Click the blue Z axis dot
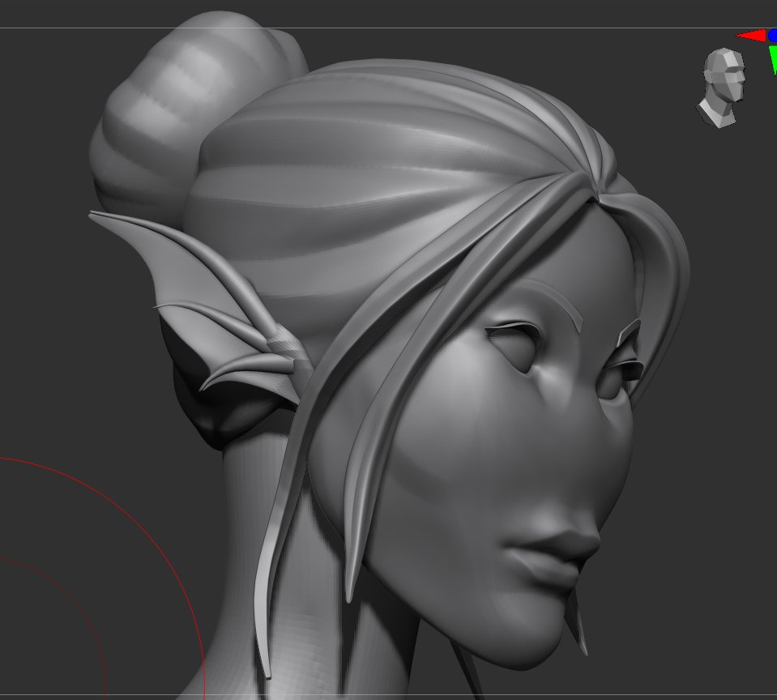 pos(772,36)
